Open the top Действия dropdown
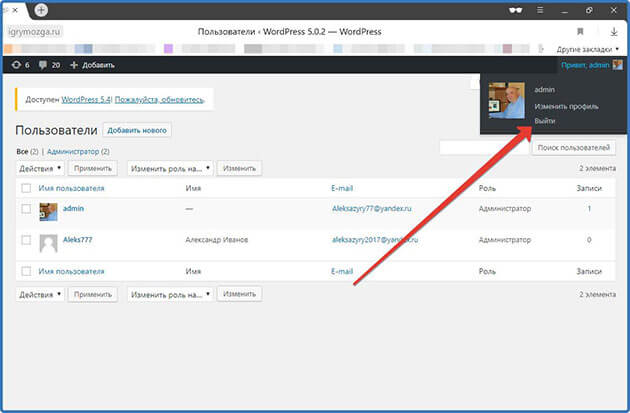Screen dimensions: 630x413 click(x=40, y=168)
